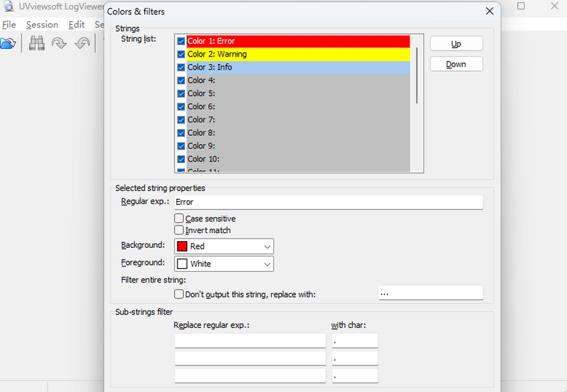
Task: Click the red Background color swatch
Action: tap(182, 247)
